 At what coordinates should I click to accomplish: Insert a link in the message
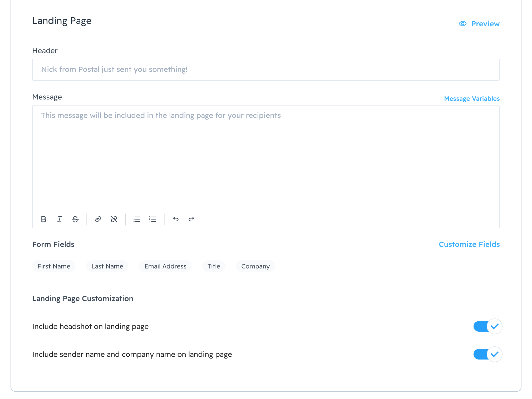[98, 219]
